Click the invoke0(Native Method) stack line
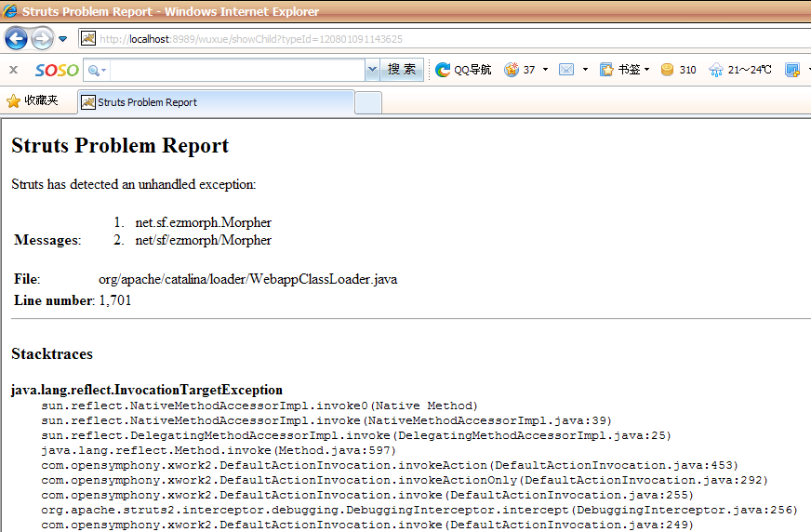 259,406
